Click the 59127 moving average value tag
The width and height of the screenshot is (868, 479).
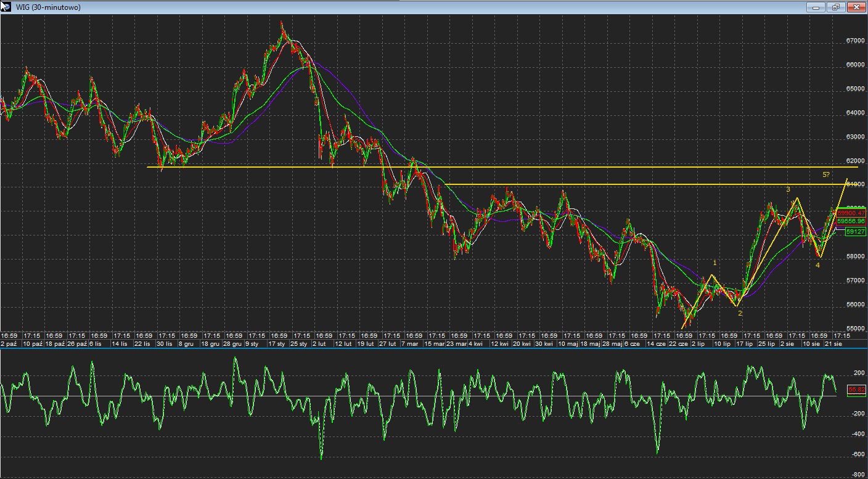[855, 232]
